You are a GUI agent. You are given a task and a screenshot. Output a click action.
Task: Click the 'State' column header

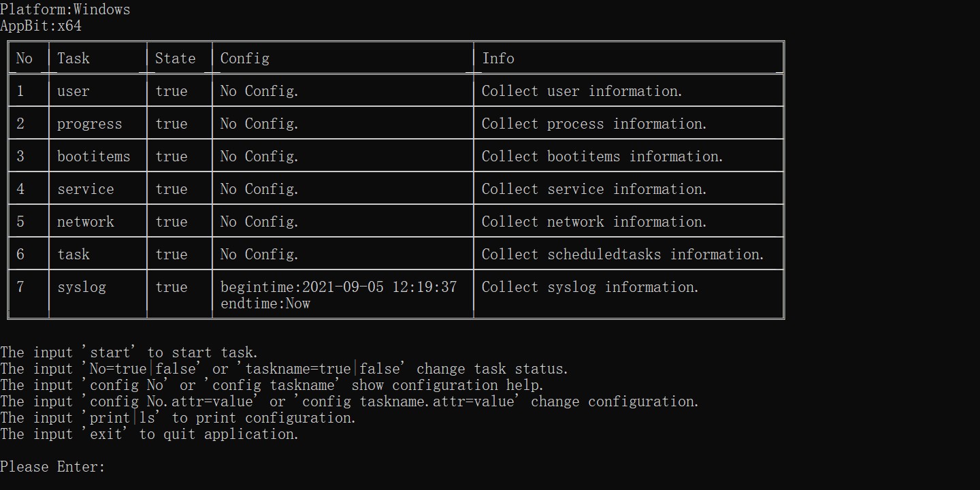coord(175,59)
